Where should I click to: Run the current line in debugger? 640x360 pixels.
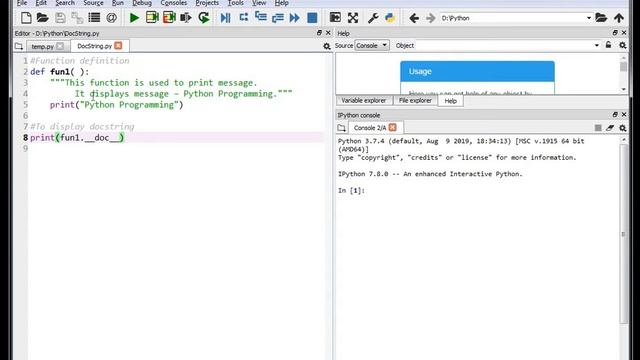tap(244, 18)
